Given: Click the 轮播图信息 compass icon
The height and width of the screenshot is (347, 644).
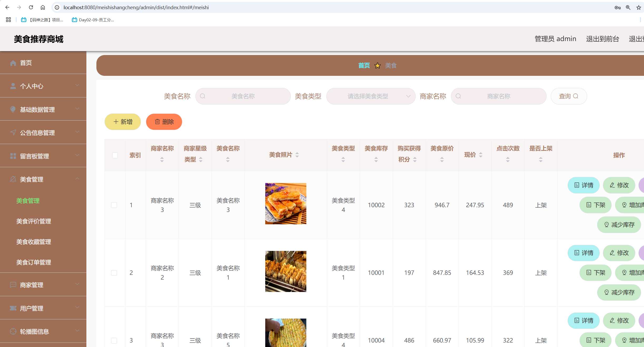Looking at the screenshot, I should click(13, 331).
